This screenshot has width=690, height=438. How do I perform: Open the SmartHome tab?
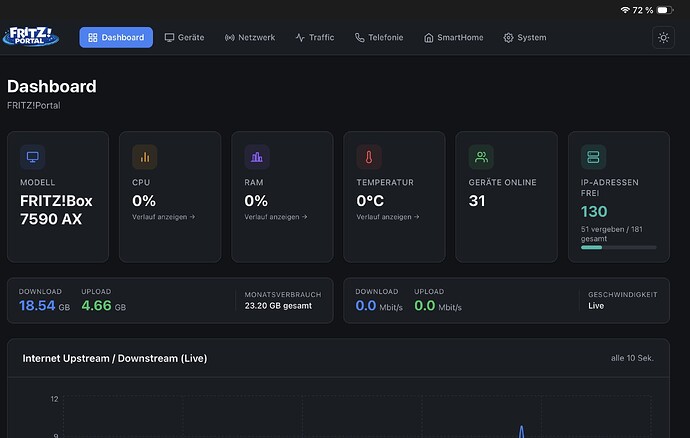[454, 37]
